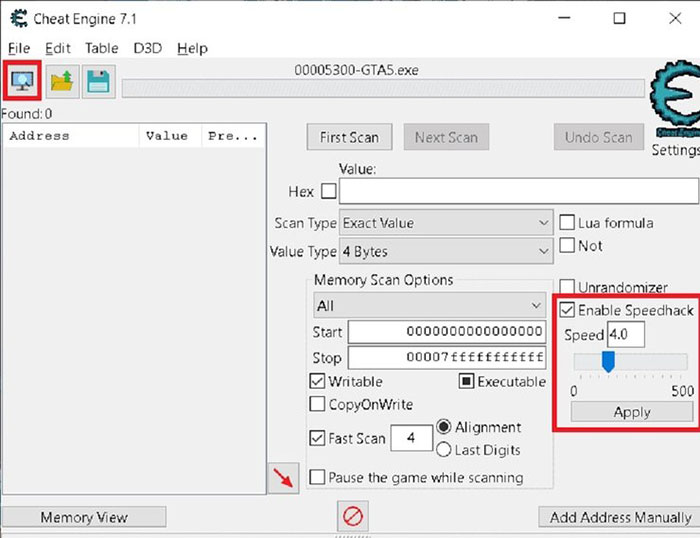
Task: Click red arrow to copy selected addresses
Action: click(283, 478)
